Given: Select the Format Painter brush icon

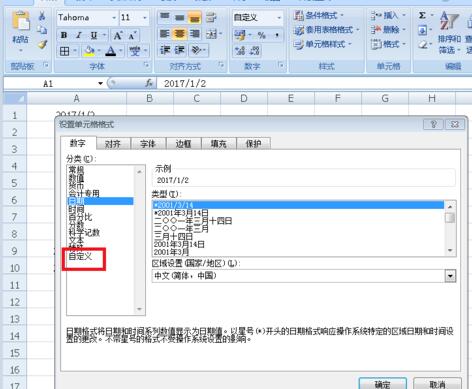Looking at the screenshot, I should pyautogui.click(x=42, y=44).
